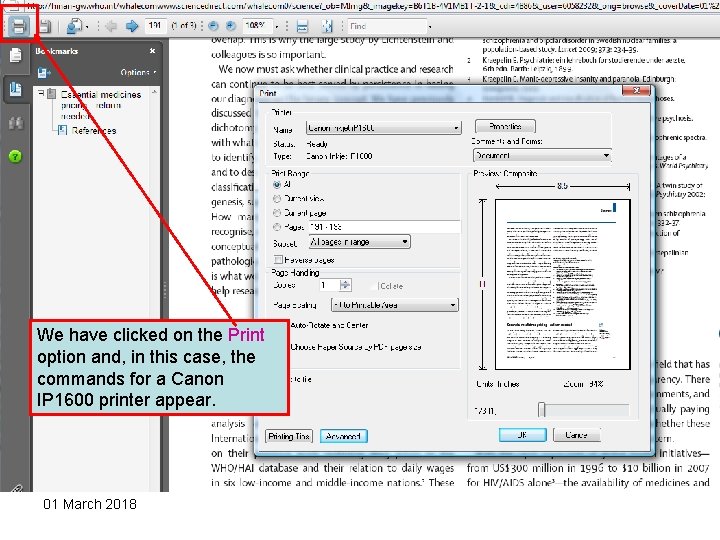Image resolution: width=720 pixels, height=540 pixels.
Task: Open the Search binoculars icon in the sidebar
Action: click(x=15, y=123)
